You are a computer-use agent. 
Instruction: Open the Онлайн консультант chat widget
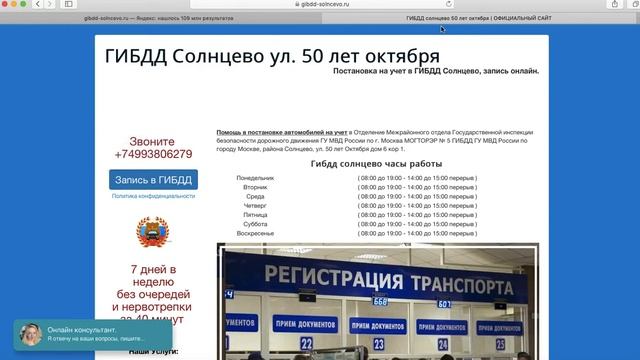tap(93, 335)
